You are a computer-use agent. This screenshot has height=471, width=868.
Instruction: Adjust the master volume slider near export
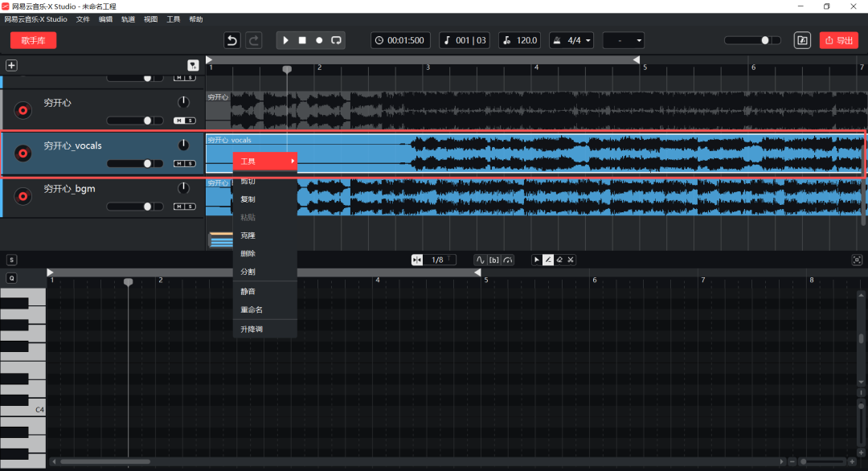click(x=764, y=40)
